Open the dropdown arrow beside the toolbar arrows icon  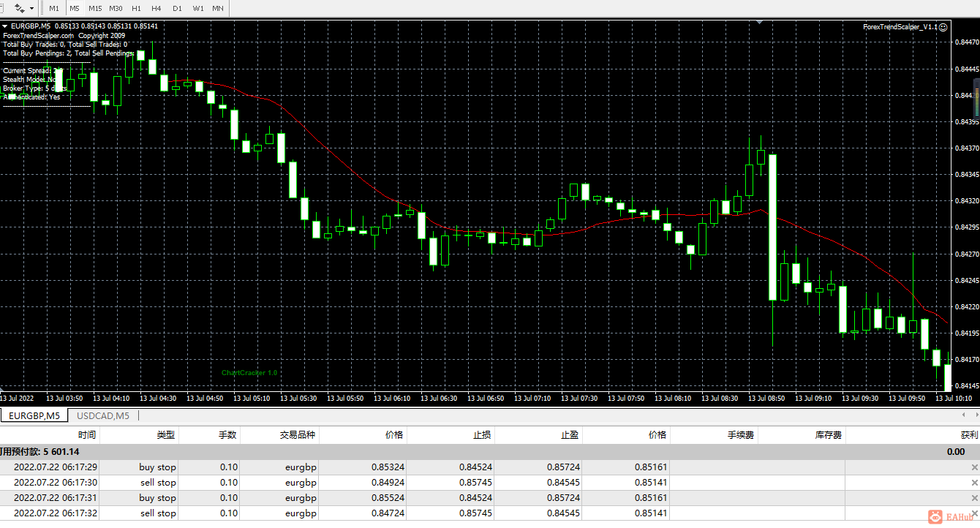pos(31,9)
